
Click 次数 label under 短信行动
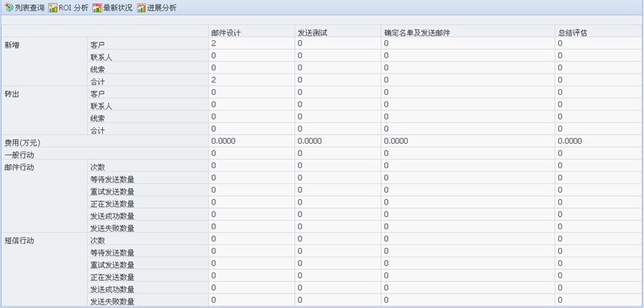(98, 241)
